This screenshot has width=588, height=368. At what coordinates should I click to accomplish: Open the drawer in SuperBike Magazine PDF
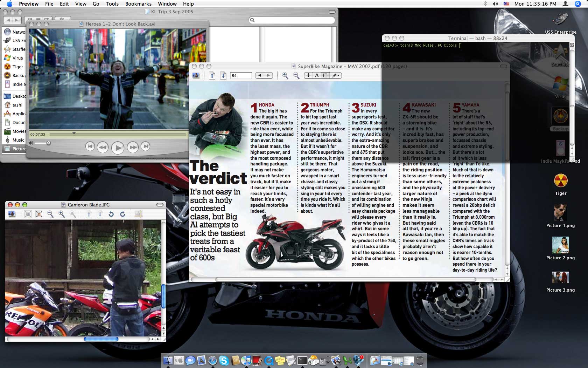(196, 75)
